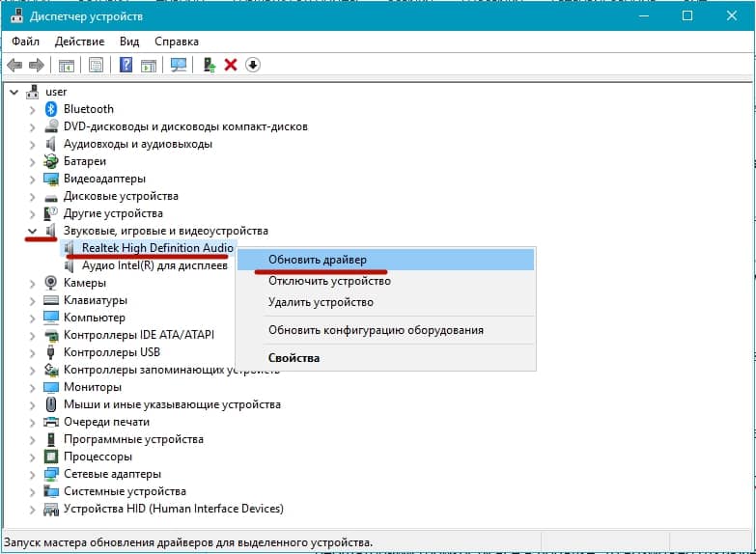Open the Справка menu
756x554 pixels.
click(177, 42)
